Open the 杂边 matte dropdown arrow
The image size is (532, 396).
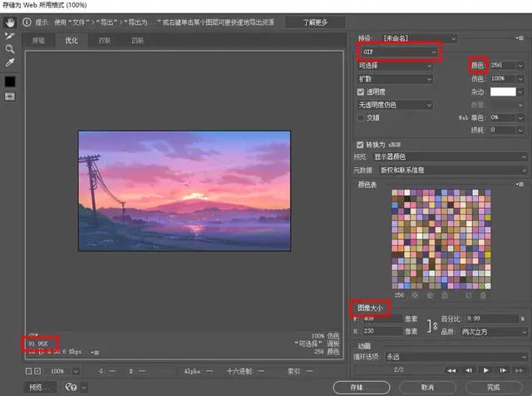(x=520, y=92)
